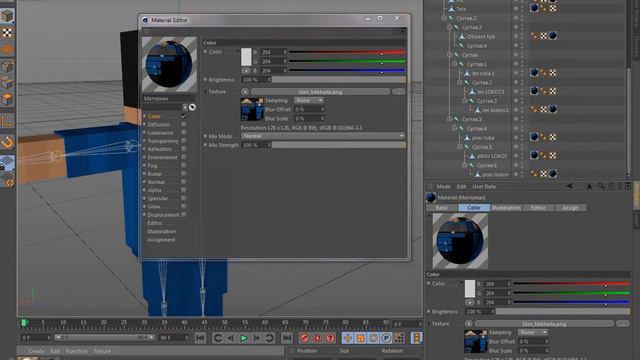Click the arrow icon beside Texture in Material Editor
The width and height of the screenshot is (640, 360).
(x=245, y=92)
